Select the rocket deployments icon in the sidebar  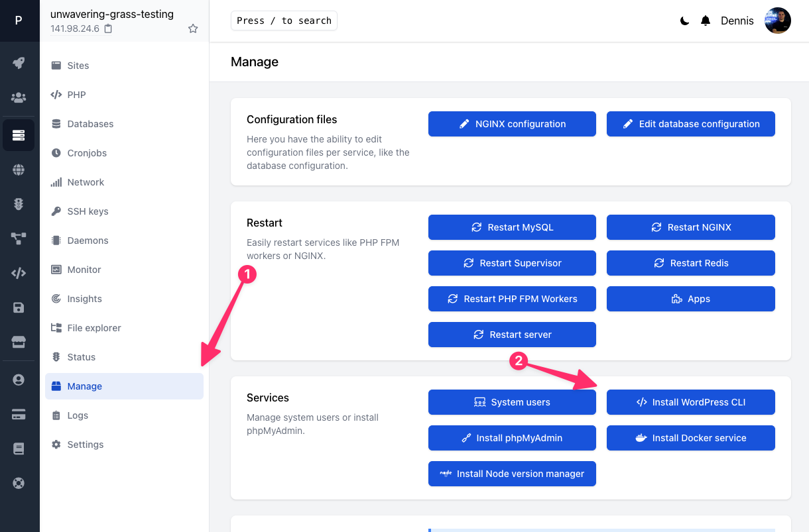(19, 63)
